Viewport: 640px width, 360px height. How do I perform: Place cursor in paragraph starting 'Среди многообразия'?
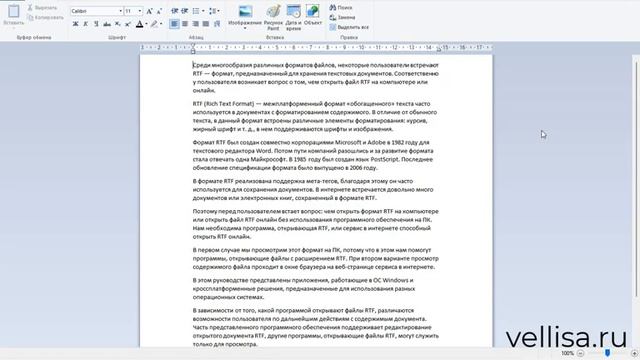tap(316, 78)
